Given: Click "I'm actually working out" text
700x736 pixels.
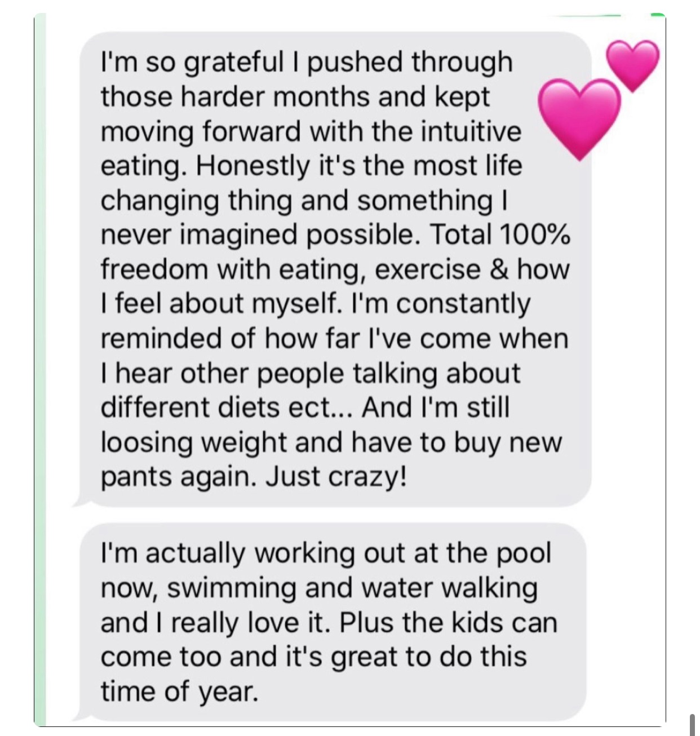Looking at the screenshot, I should tap(225, 554).
